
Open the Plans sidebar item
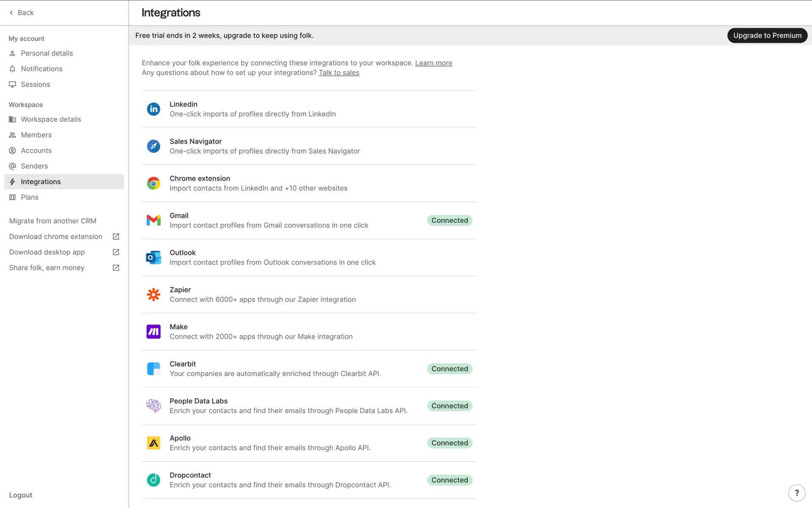click(x=30, y=197)
